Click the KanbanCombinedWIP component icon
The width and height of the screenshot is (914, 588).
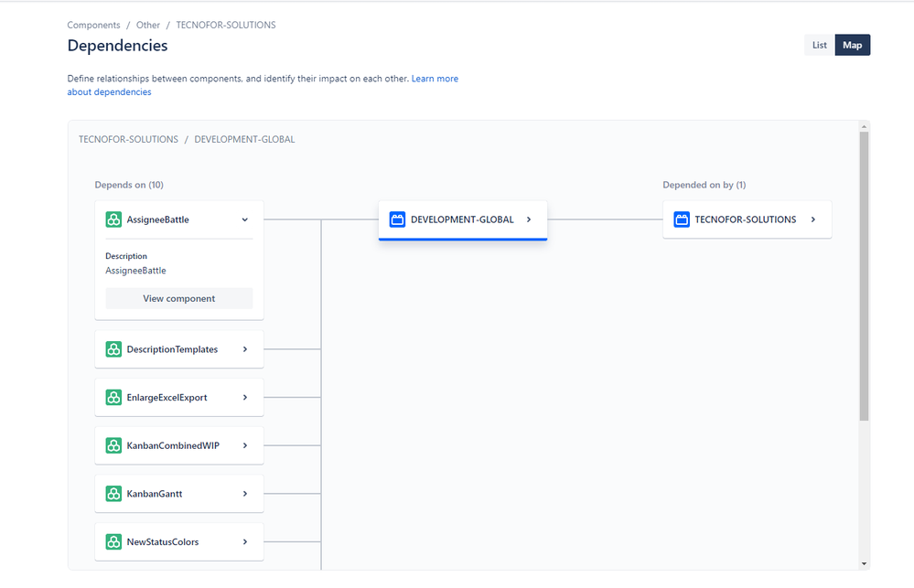(x=113, y=445)
